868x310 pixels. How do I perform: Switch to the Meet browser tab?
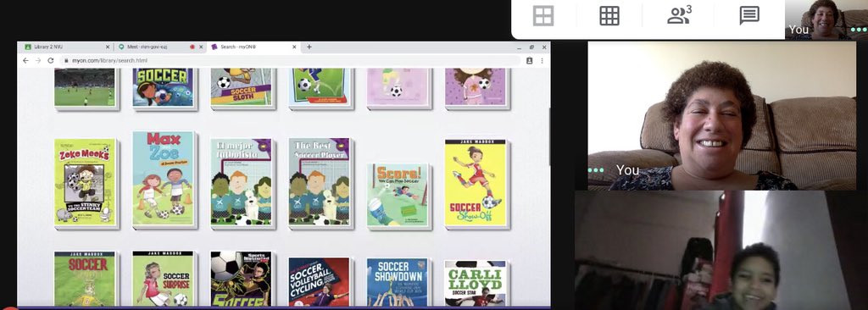pos(159,47)
